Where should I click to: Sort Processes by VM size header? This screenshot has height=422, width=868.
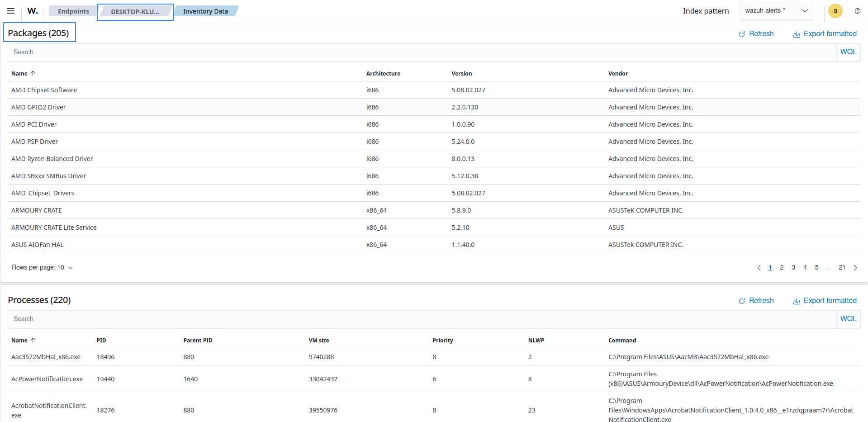coord(319,340)
